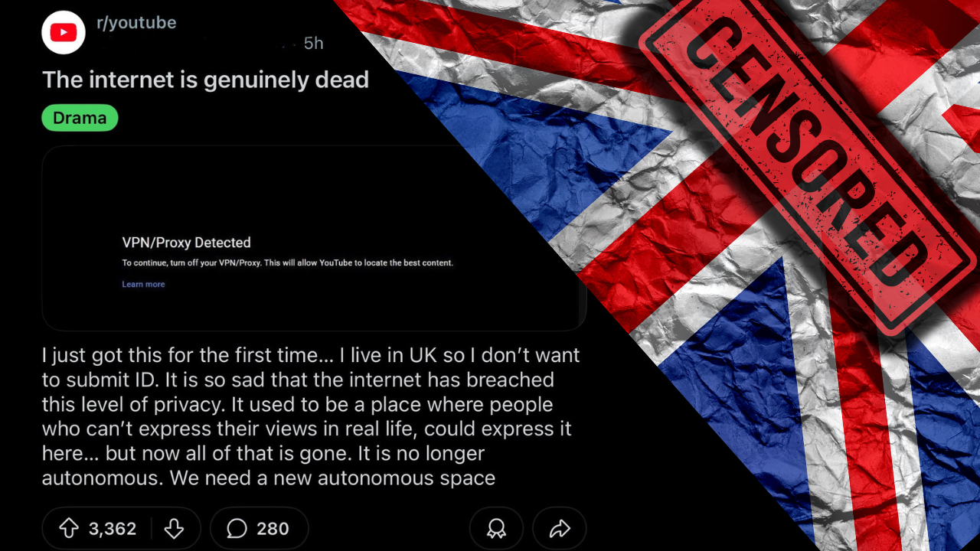Click the 5h post timestamp
This screenshot has width=980, height=551.
pyautogui.click(x=314, y=44)
